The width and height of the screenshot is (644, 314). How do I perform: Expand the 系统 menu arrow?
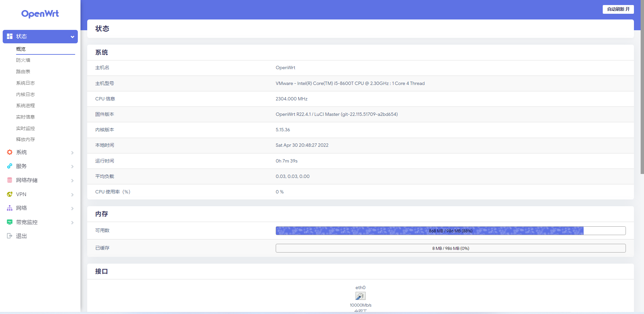point(72,152)
